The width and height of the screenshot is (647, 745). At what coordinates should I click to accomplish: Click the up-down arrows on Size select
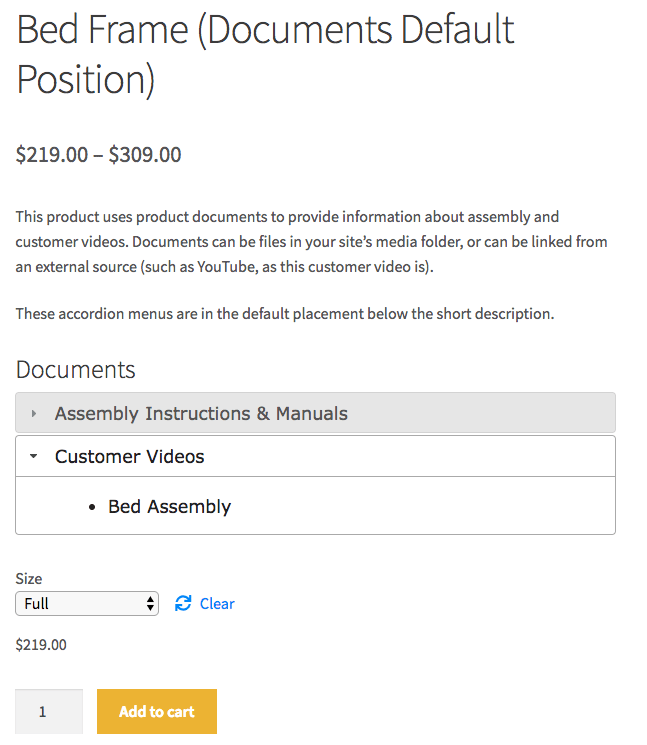click(x=150, y=603)
